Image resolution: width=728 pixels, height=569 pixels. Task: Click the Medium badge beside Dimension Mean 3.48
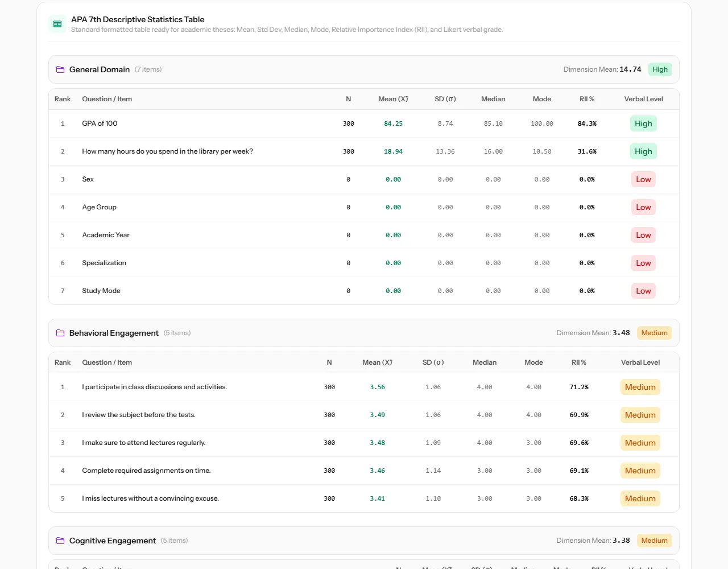654,333
